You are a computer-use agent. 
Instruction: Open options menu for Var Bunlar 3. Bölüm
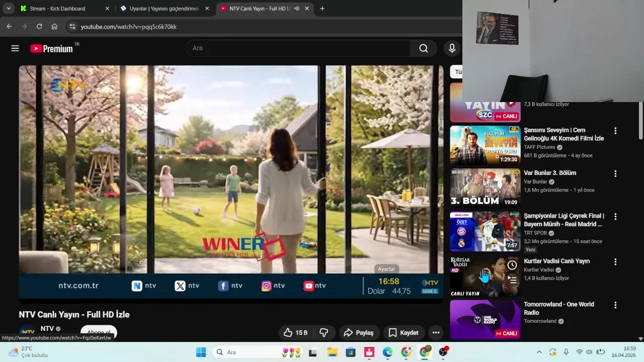point(615,173)
